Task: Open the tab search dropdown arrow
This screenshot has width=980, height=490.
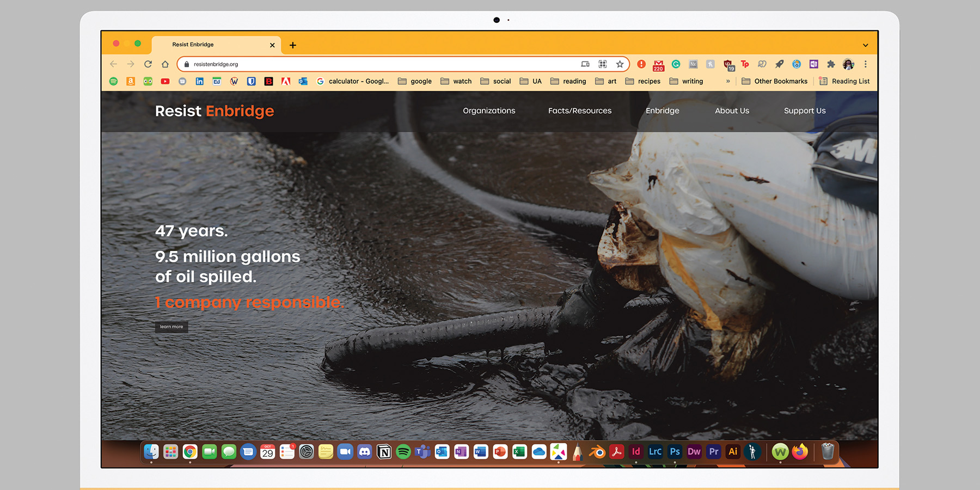Action: (x=865, y=45)
